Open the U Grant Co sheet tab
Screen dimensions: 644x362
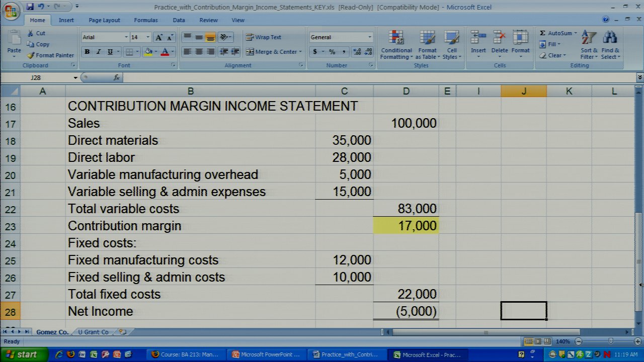point(93,332)
